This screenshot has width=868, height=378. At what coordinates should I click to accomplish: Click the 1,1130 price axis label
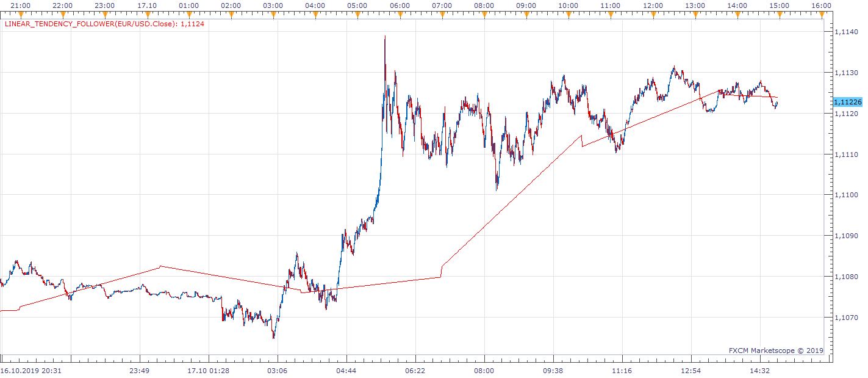click(x=845, y=73)
